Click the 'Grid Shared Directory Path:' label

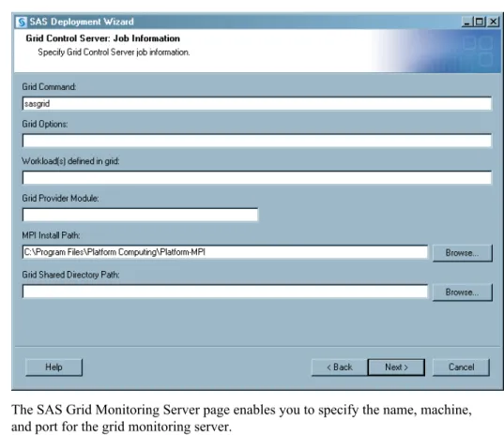coord(70,275)
